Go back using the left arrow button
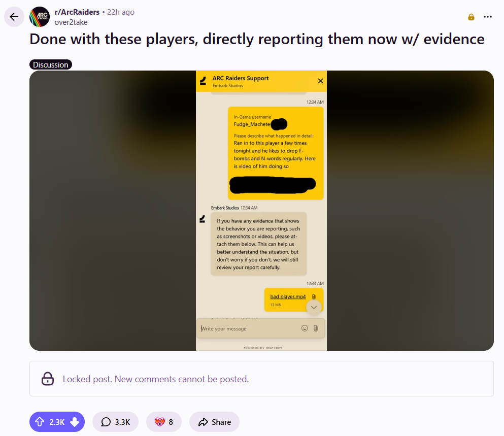Image resolution: width=504 pixels, height=436 pixels. tap(14, 17)
